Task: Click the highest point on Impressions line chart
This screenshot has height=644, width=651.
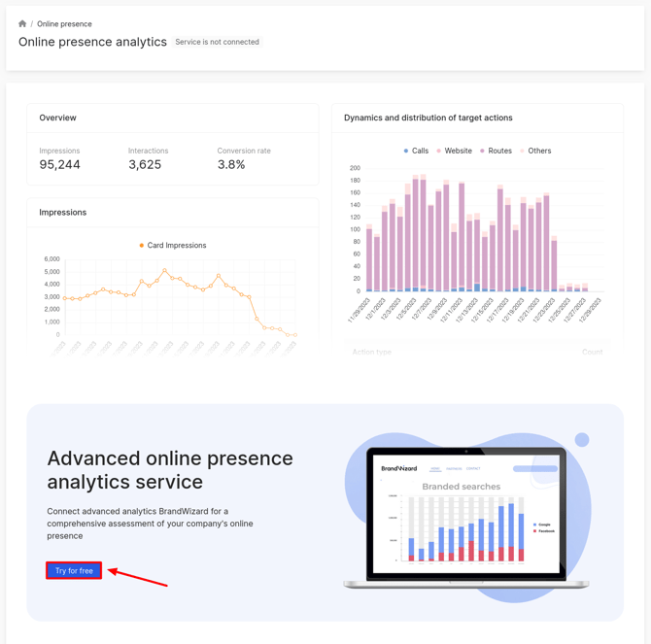Action: pos(165,270)
